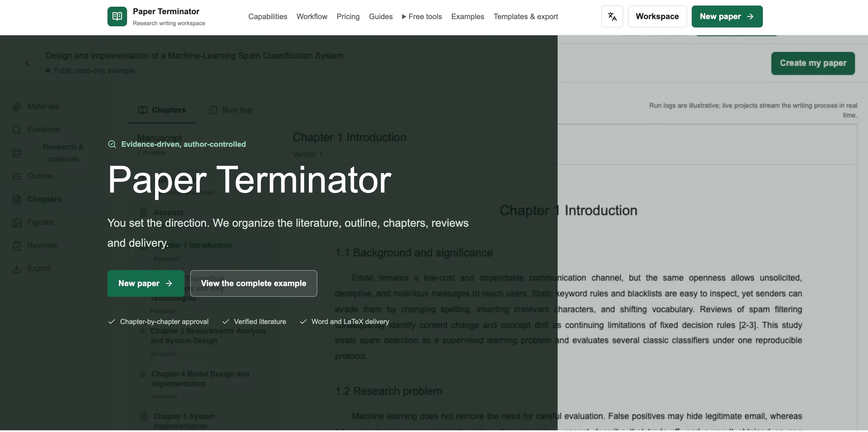Open the Guides nav item

click(380, 17)
